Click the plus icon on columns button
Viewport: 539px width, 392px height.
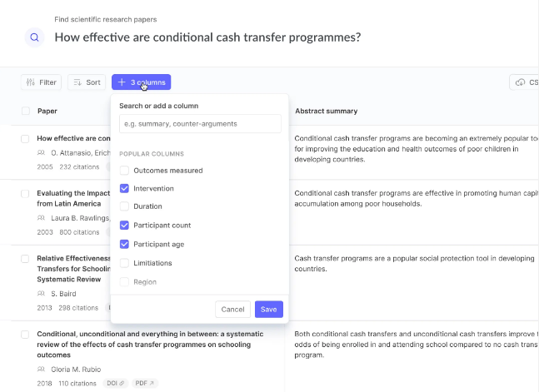[122, 82]
